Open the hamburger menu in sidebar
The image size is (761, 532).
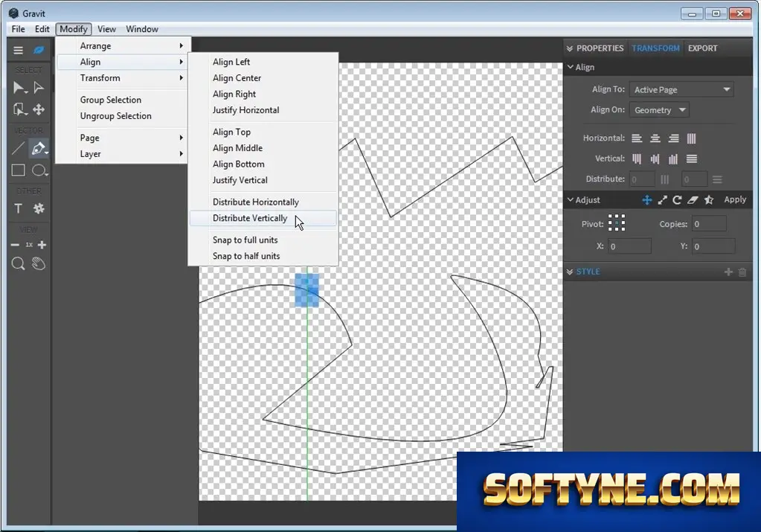coord(18,50)
